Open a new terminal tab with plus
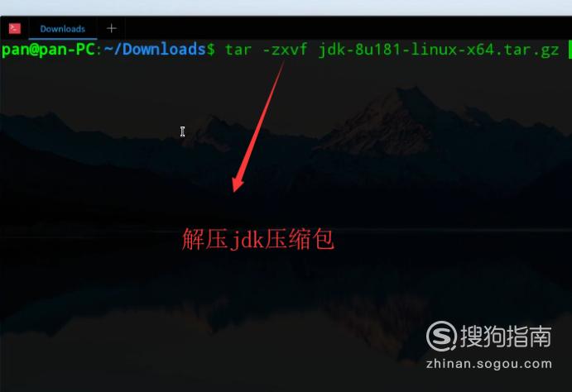This screenshot has width=572, height=392. [112, 28]
